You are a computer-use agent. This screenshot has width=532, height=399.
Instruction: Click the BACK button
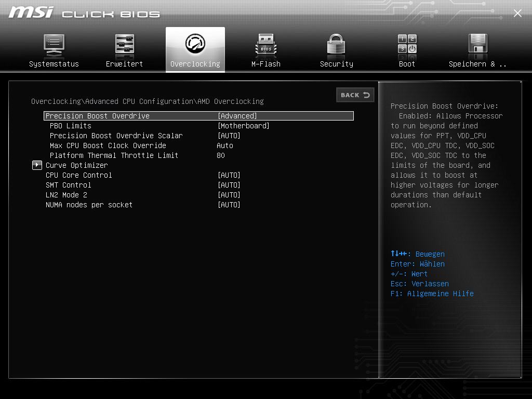pyautogui.click(x=355, y=95)
